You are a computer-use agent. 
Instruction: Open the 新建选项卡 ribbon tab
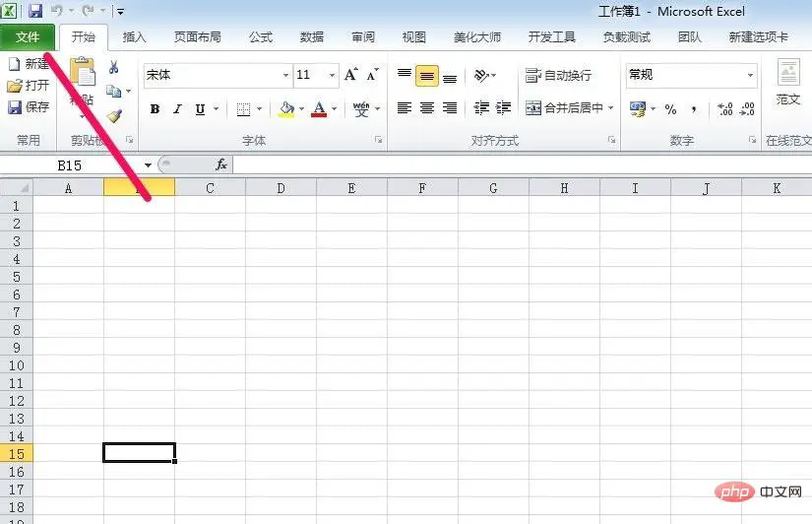click(x=758, y=37)
